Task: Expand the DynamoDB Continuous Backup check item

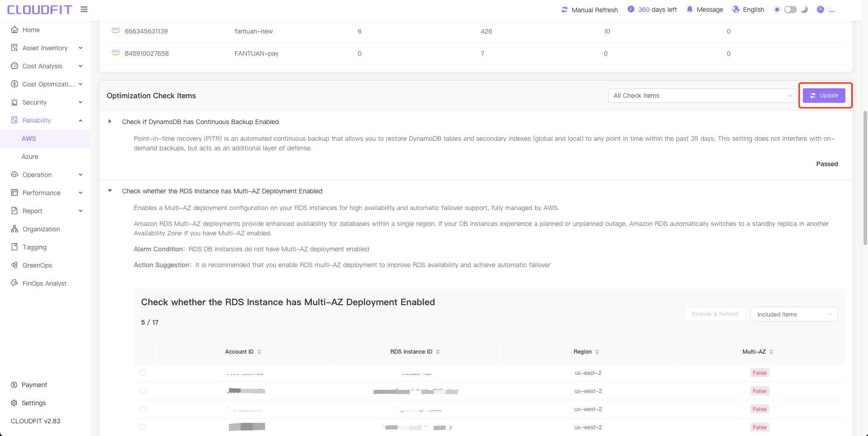Action: tap(110, 122)
